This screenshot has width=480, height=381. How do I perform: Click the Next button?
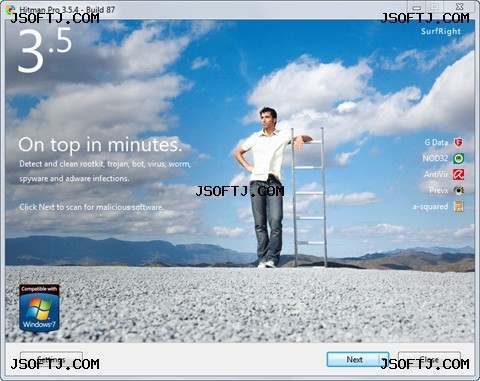tap(353, 360)
